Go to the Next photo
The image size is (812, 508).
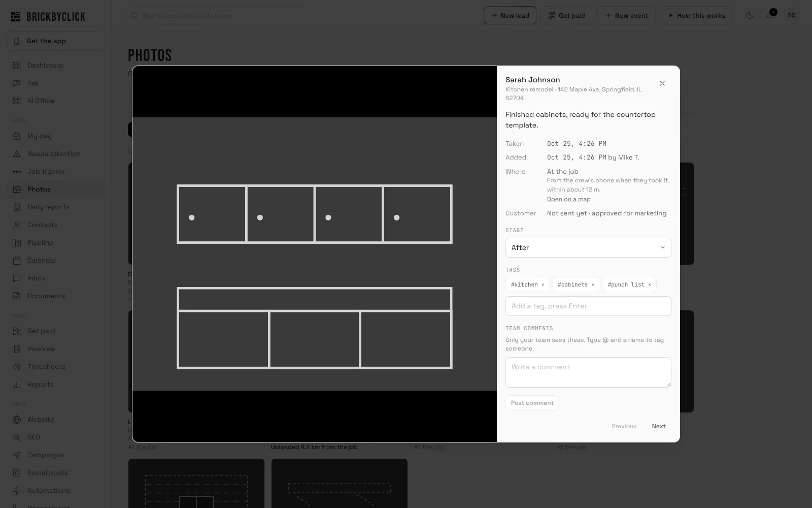(x=659, y=426)
